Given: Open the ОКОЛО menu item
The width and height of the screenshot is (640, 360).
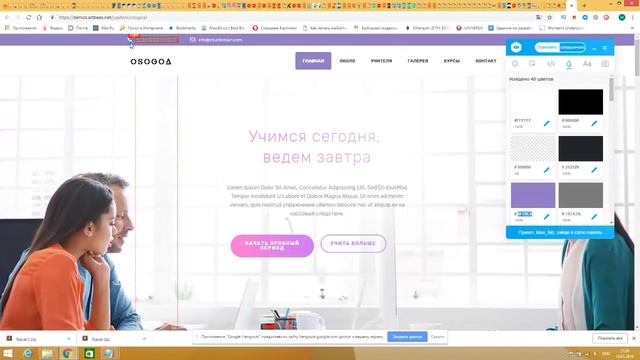Looking at the screenshot, I should pos(347,61).
